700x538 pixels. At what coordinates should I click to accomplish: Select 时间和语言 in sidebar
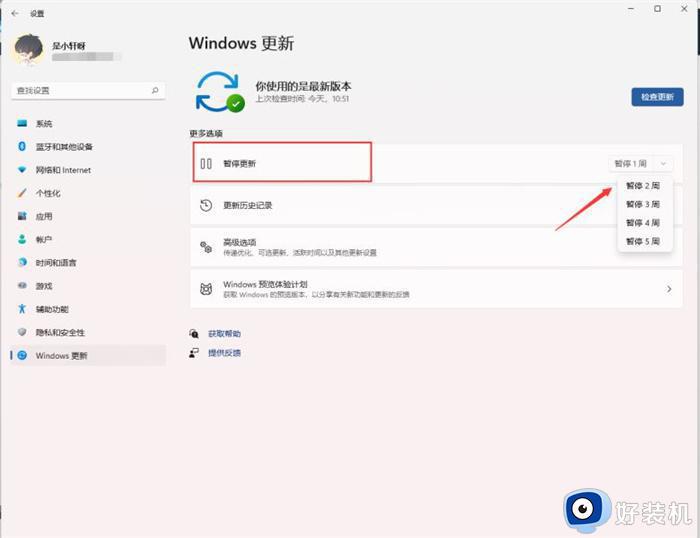coord(88,263)
